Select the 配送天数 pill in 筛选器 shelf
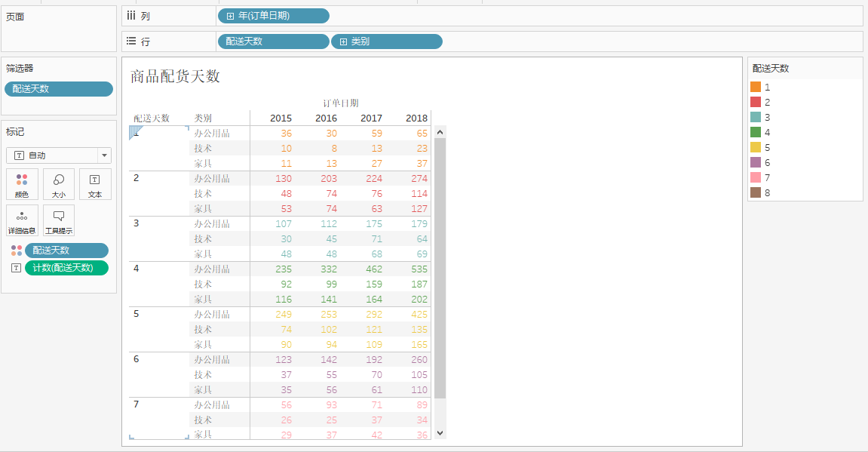Screen dimensions: 868x452 click(x=59, y=89)
